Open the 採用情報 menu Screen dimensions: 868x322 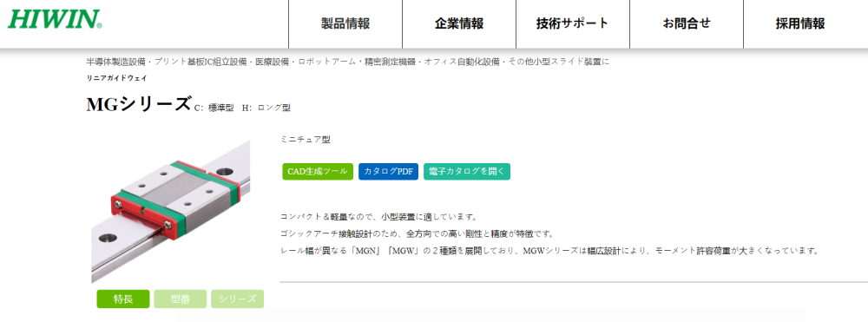point(800,23)
